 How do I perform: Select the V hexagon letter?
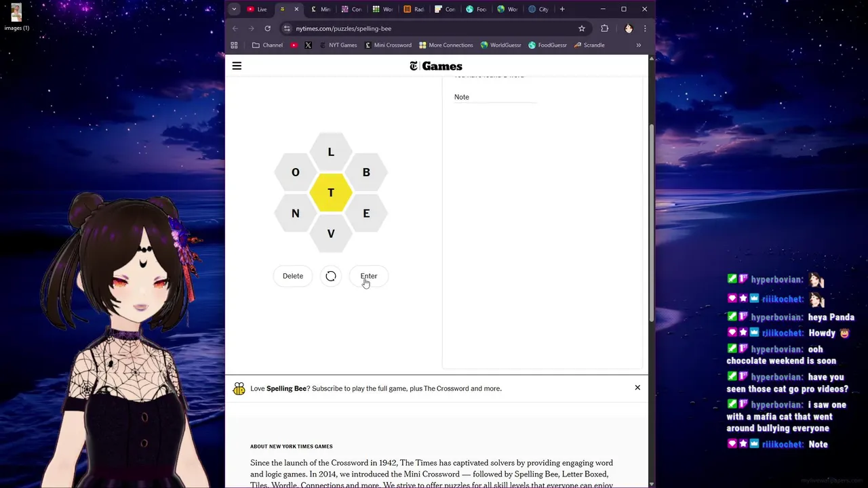pyautogui.click(x=331, y=234)
